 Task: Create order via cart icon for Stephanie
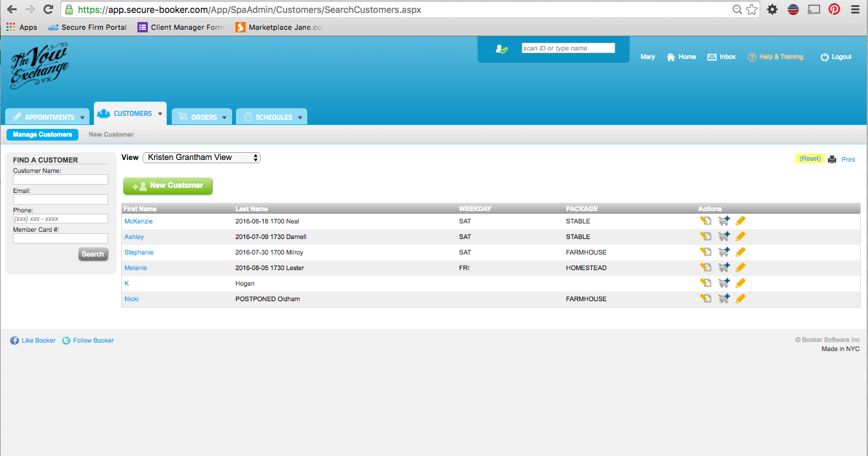coord(723,252)
